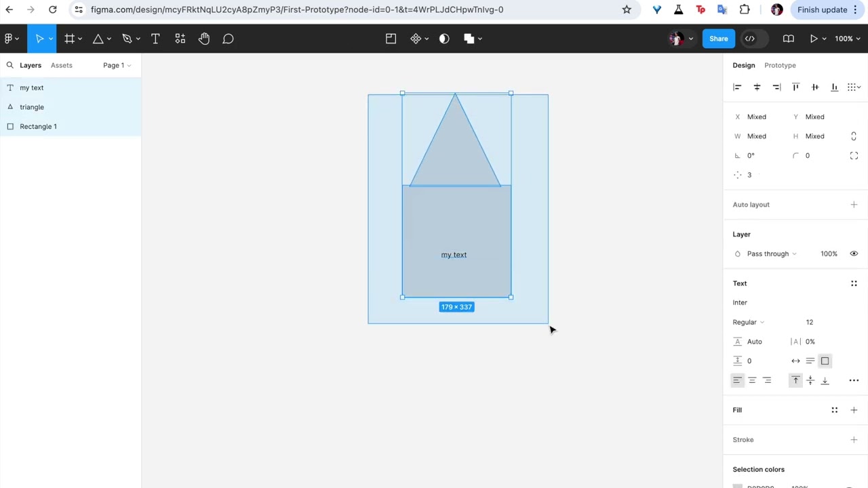868x488 pixels.
Task: Open the Resources components tool
Action: (180, 39)
